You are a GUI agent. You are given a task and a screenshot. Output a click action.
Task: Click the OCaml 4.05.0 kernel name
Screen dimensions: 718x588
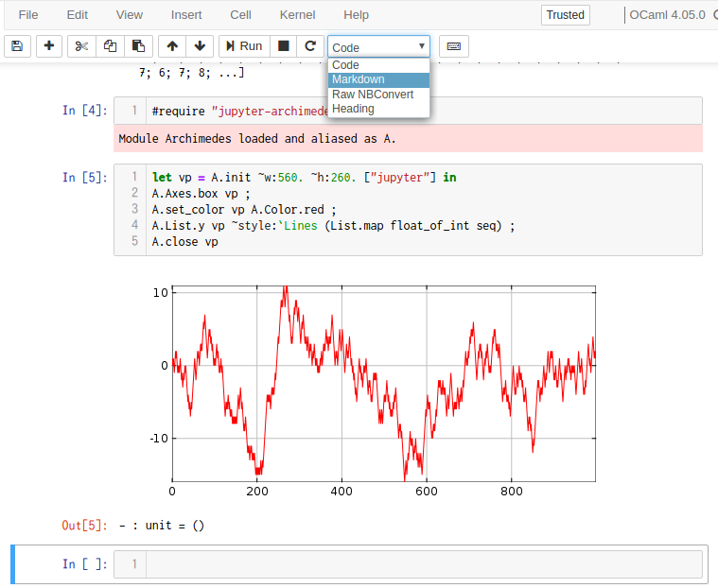click(667, 15)
